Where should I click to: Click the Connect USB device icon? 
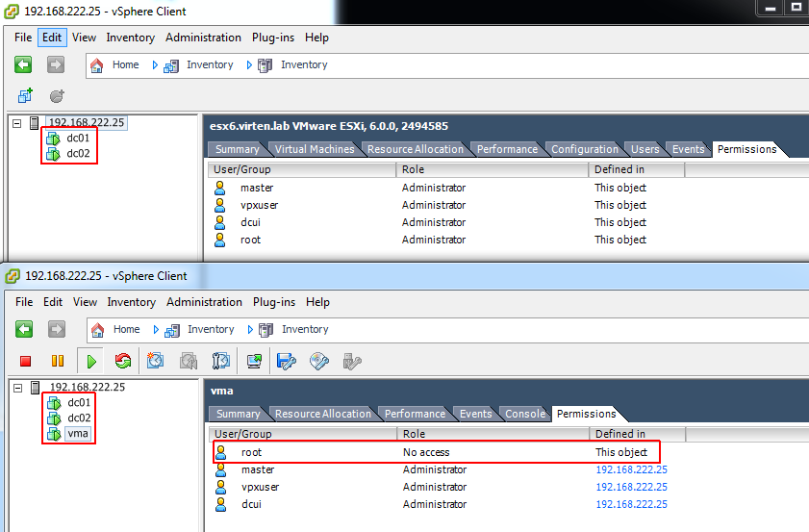pos(352,361)
